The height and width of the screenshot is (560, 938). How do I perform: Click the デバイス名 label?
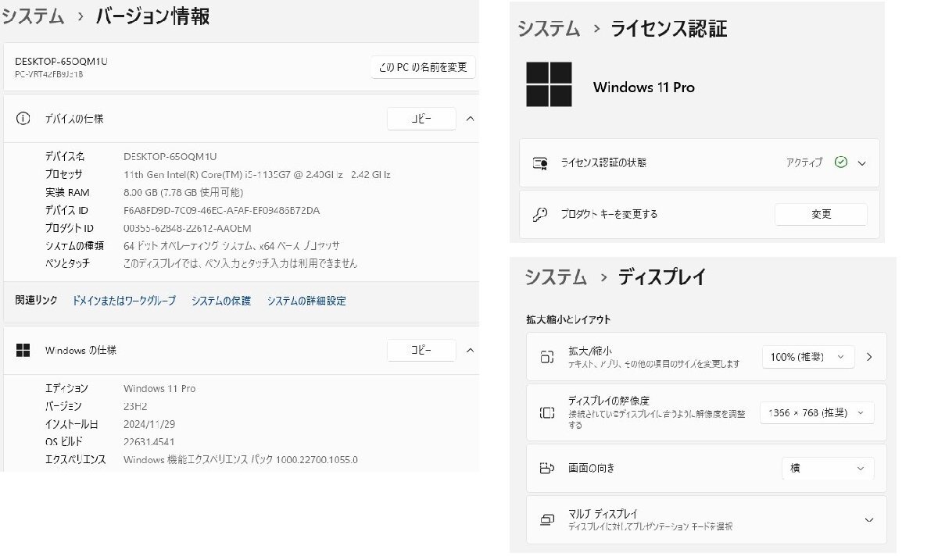[65, 156]
